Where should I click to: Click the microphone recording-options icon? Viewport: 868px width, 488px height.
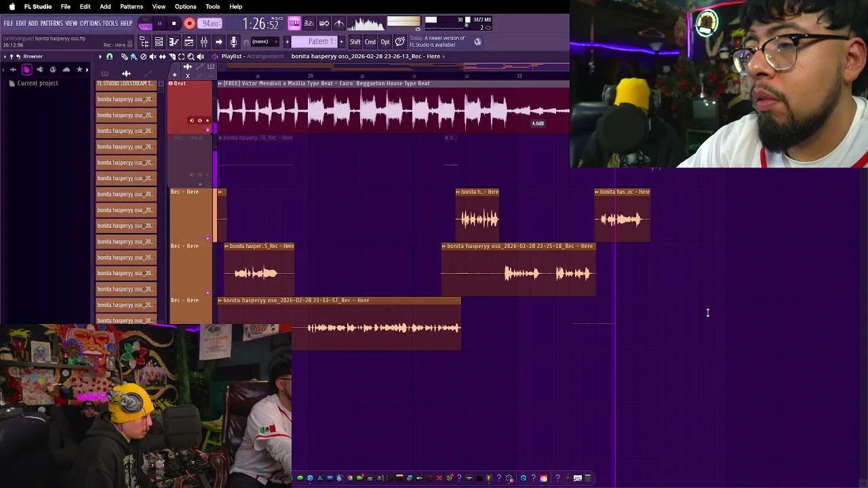[233, 42]
